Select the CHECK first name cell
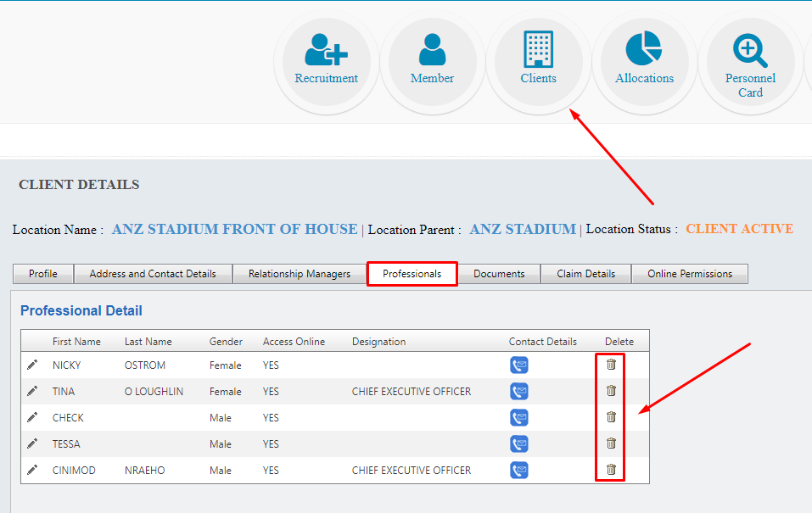The image size is (812, 513). tap(68, 418)
